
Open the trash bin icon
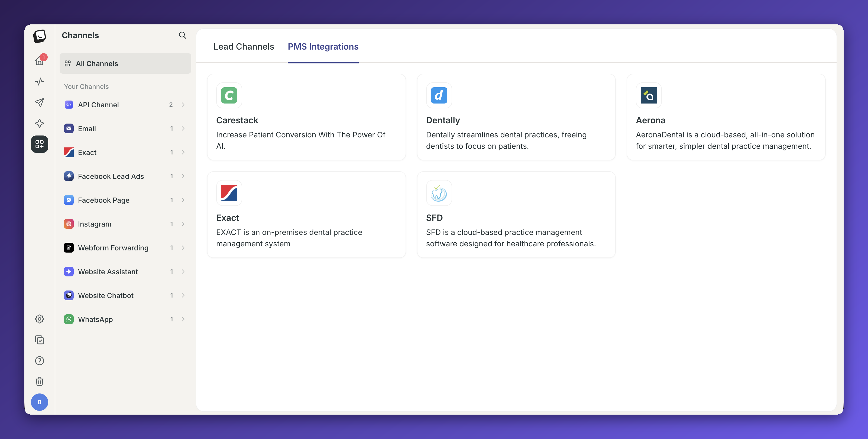[x=40, y=381]
